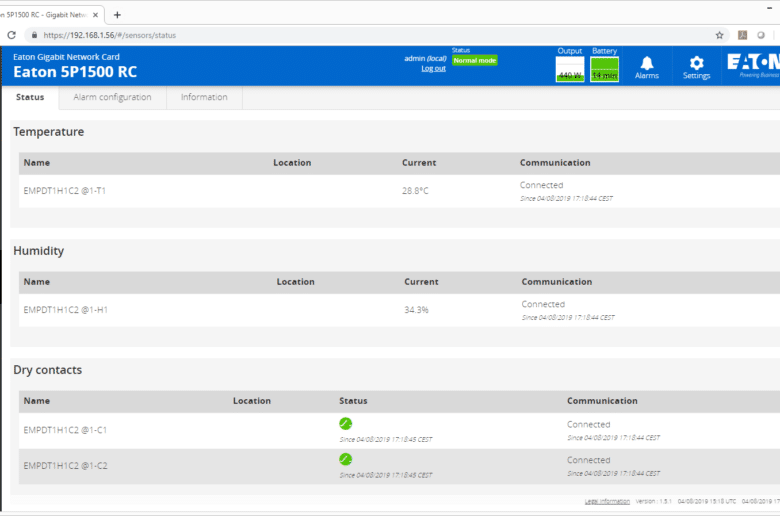Select dry contact EMPDT1H1C2 @1-C2
This screenshot has width=780, height=516.
click(x=65, y=466)
